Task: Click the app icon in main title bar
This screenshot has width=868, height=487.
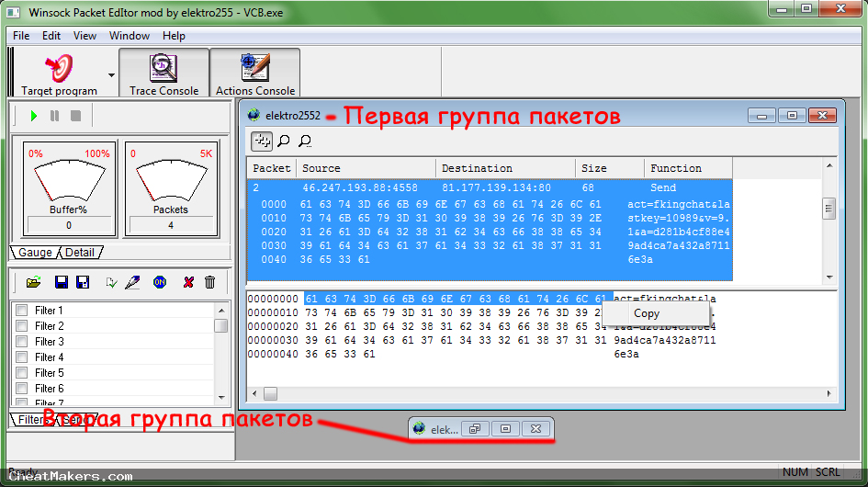Action: (x=13, y=12)
